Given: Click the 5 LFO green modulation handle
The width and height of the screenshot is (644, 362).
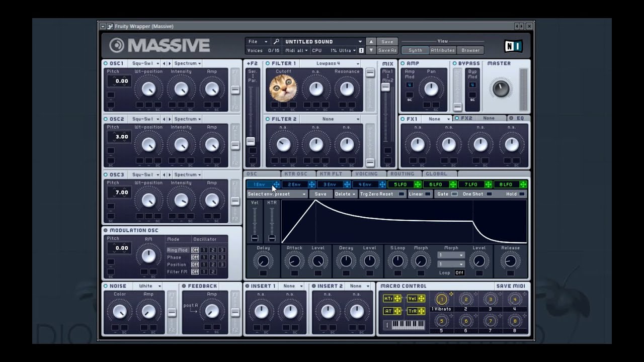Looking at the screenshot, I should tap(417, 185).
